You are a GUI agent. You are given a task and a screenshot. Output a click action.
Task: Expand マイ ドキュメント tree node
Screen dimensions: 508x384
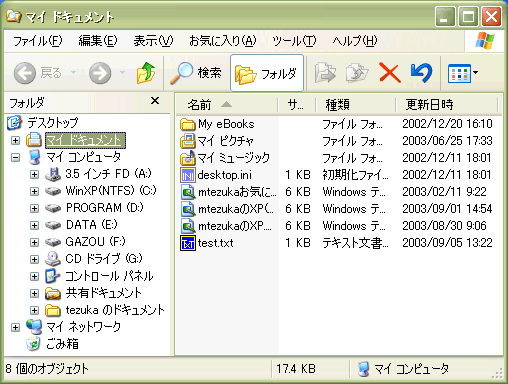coord(15,140)
